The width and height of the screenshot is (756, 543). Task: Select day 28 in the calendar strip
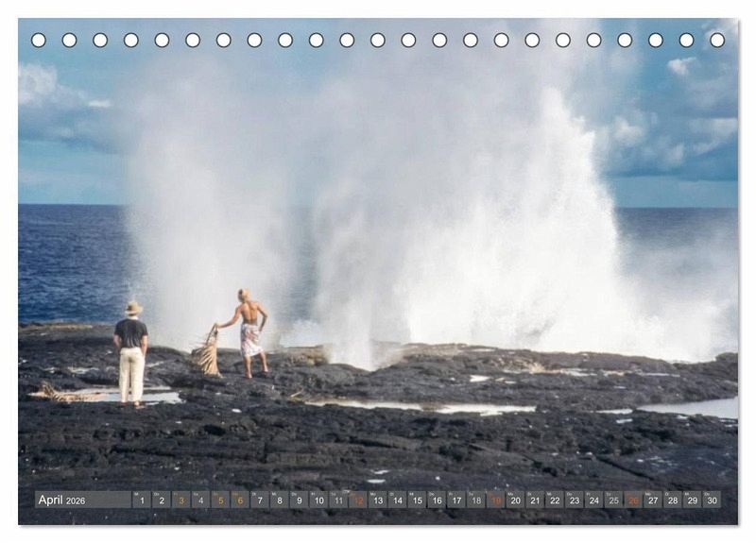pos(673,501)
